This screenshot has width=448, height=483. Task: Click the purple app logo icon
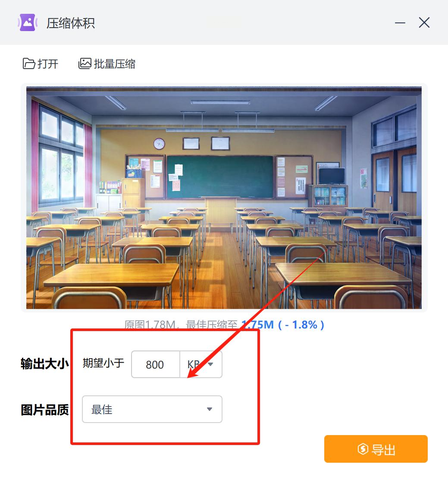pos(28,22)
